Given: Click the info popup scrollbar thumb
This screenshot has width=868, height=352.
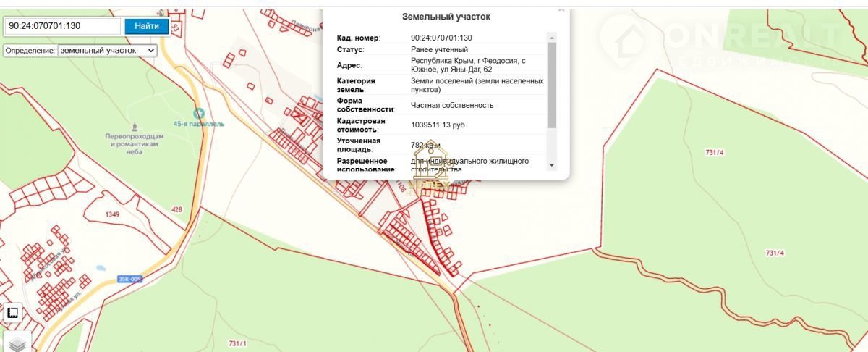Looking at the screenshot, I should point(552,85).
